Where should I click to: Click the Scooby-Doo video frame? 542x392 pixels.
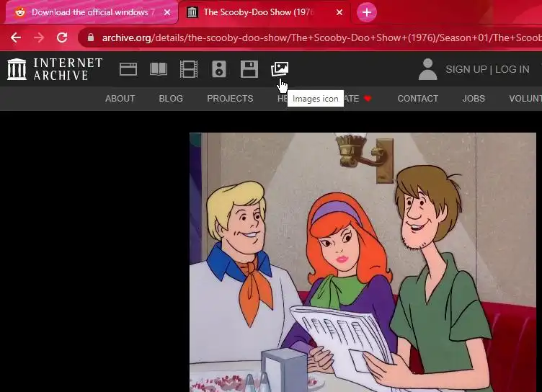(363, 262)
